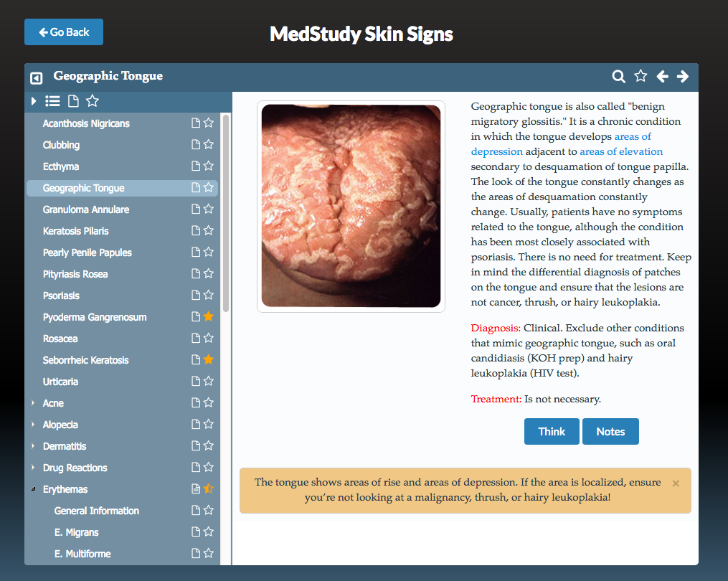Open the 'areas of elevation' link

click(620, 151)
